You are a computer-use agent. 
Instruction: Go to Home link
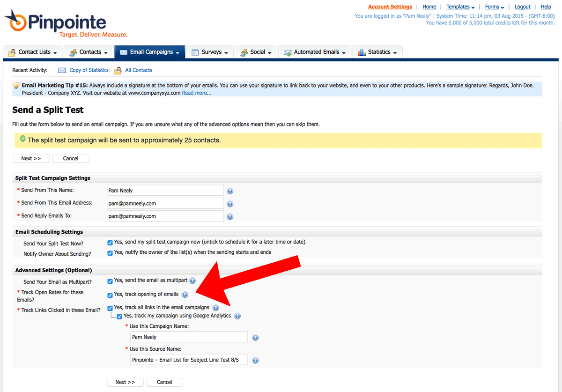429,7
